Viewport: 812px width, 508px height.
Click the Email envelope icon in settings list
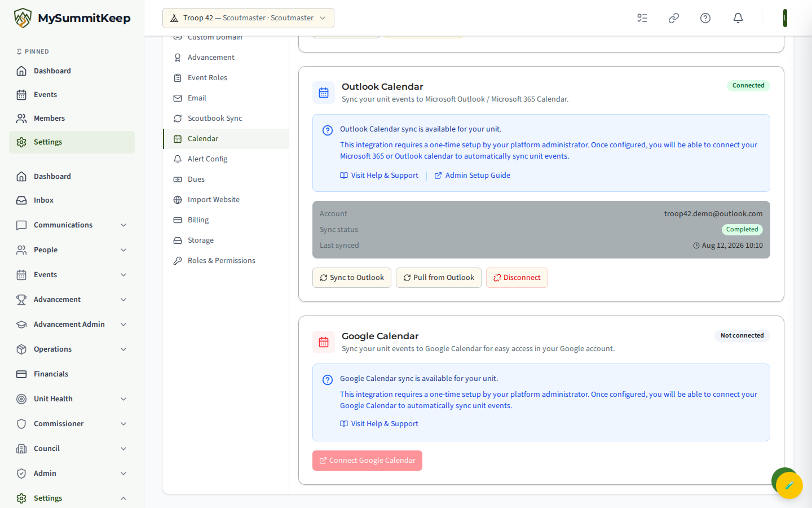178,98
